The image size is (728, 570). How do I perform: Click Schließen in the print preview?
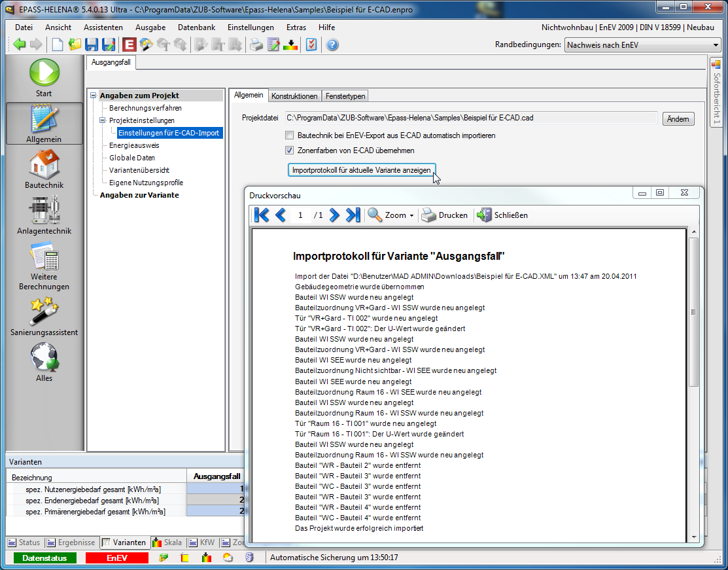tap(502, 215)
